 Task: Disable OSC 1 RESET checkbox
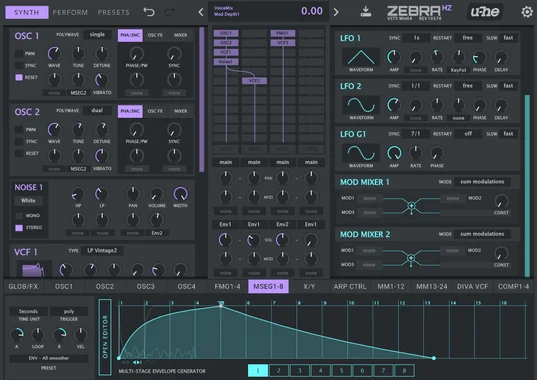[x=19, y=77]
